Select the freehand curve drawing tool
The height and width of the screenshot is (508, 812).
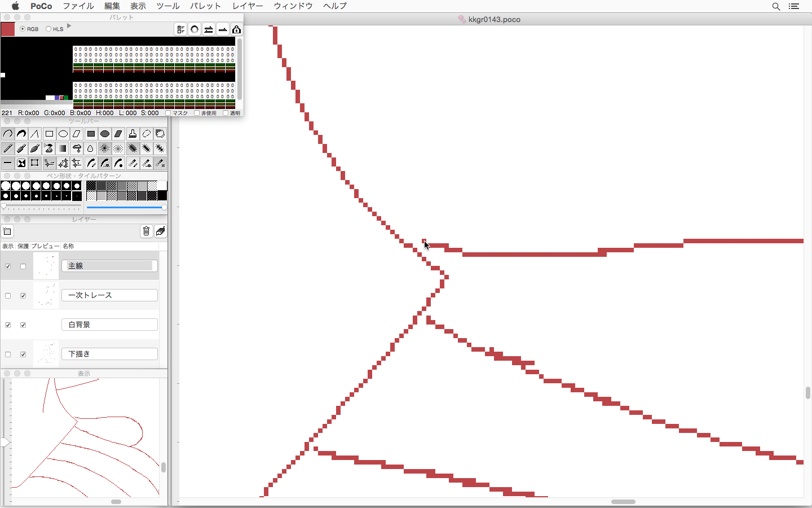[7, 134]
